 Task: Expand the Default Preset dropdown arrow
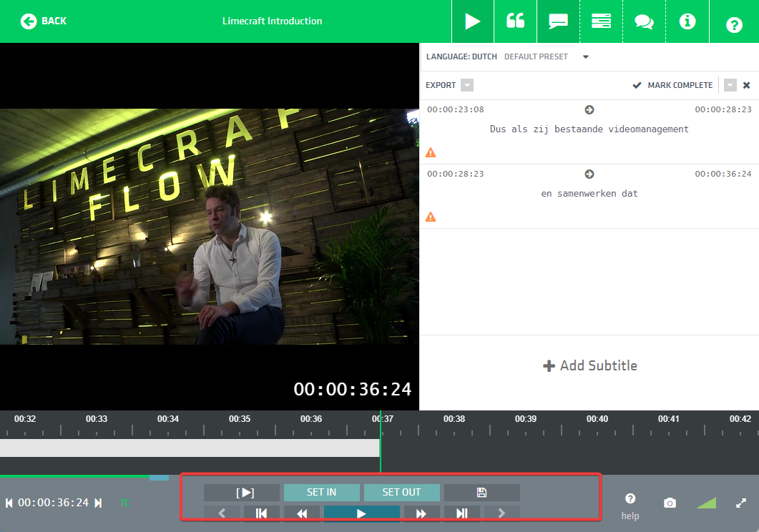point(586,56)
